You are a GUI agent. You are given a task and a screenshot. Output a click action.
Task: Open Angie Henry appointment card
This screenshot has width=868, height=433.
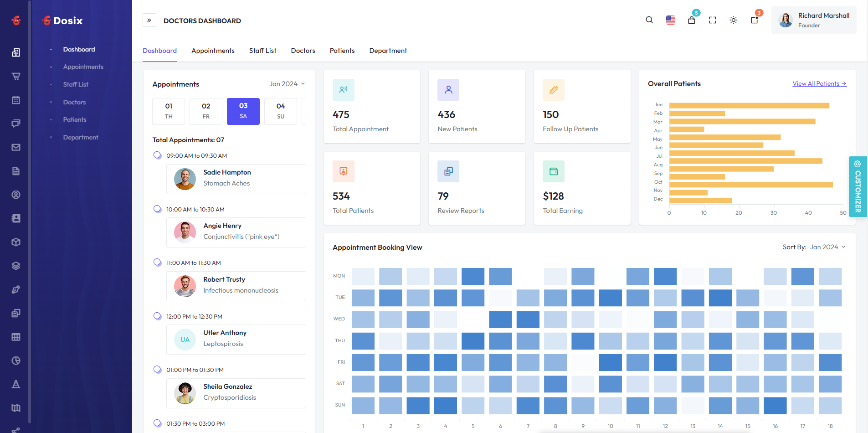click(236, 232)
